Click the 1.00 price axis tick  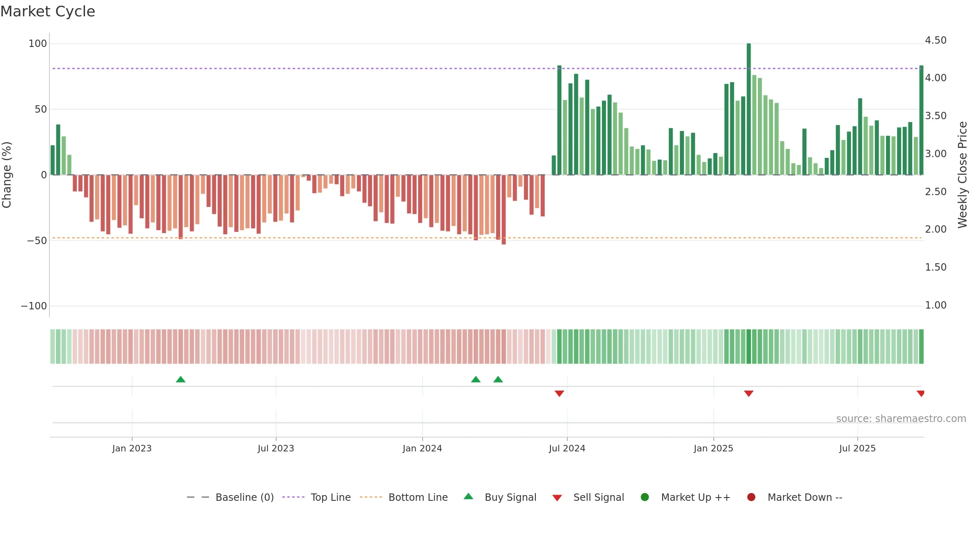point(935,305)
